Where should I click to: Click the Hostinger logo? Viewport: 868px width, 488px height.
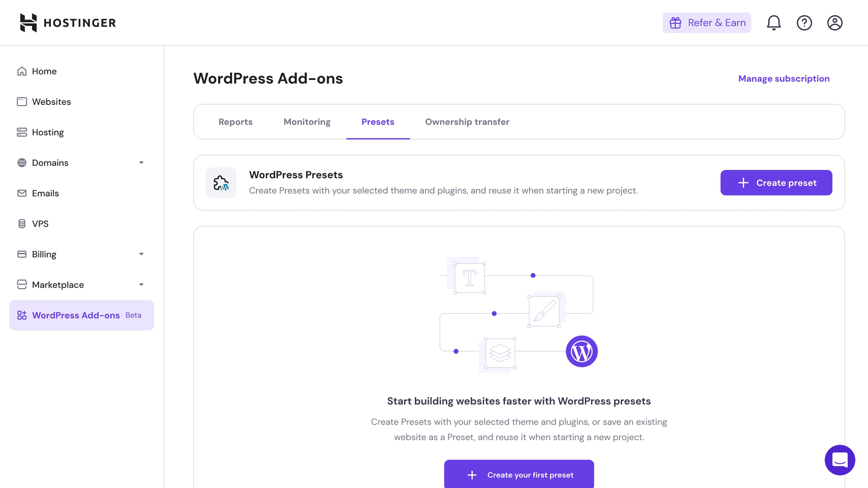tap(68, 23)
